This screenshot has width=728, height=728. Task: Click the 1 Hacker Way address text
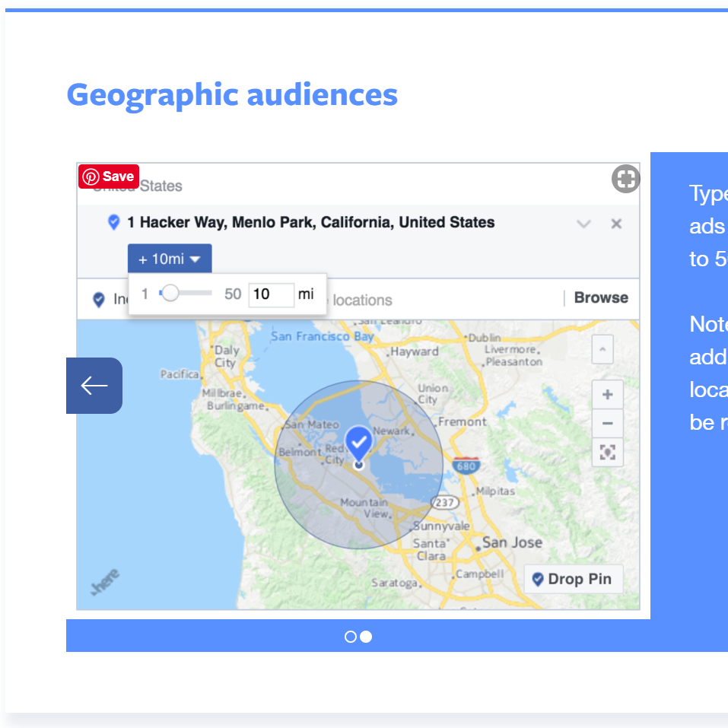(x=310, y=222)
